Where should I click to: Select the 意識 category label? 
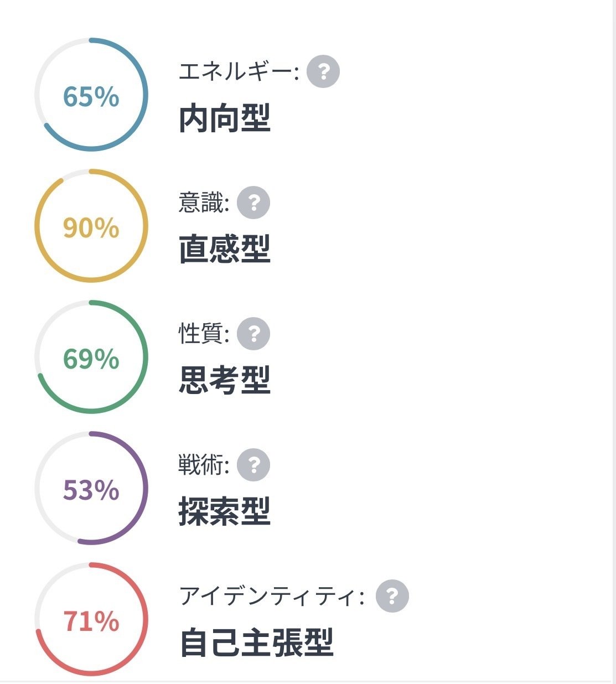pos(203,203)
